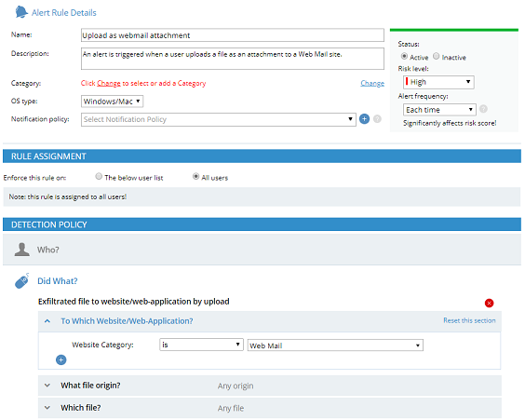Click the alert bell icon beside Alert Rule Details
Screen dimensions: 525x420
pyautogui.click(x=21, y=12)
